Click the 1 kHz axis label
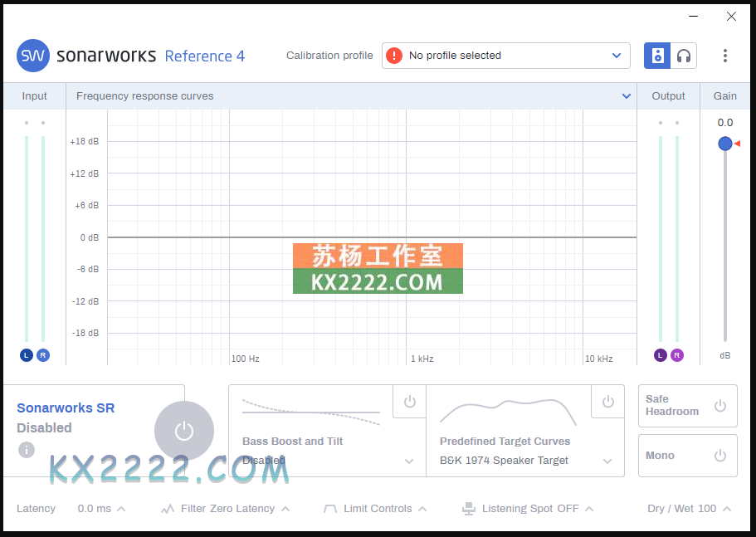This screenshot has width=756, height=537. click(422, 359)
